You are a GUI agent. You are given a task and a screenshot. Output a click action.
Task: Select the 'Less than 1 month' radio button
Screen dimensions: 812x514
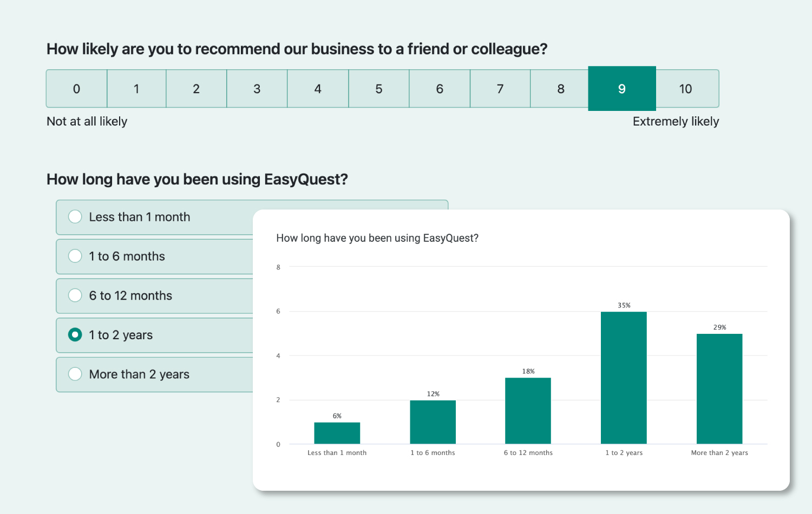pyautogui.click(x=75, y=216)
